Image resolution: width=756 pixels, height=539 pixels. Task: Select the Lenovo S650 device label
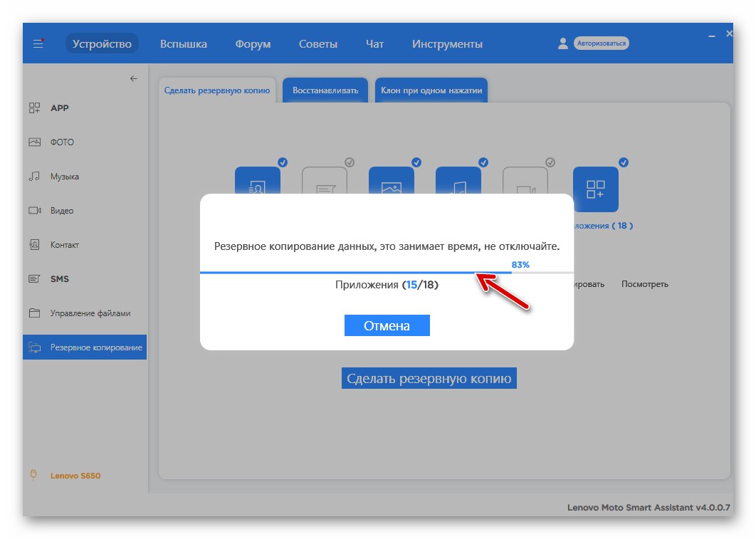coord(73,476)
